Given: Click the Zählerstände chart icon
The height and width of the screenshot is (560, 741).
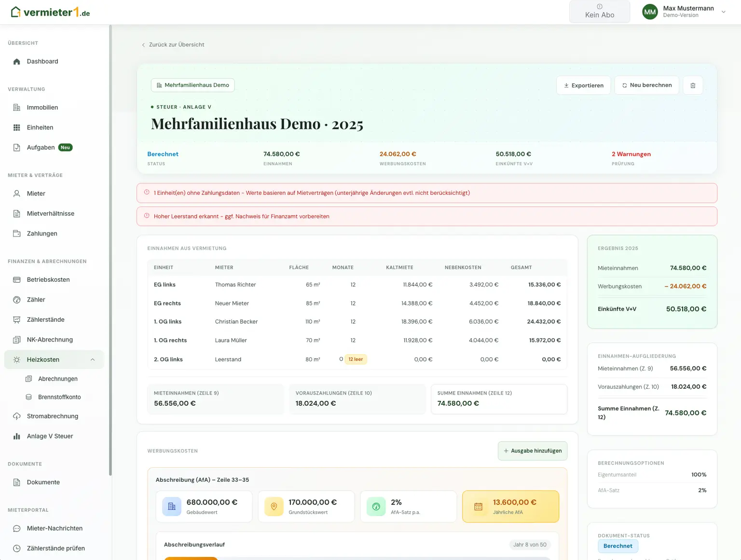Looking at the screenshot, I should (x=17, y=320).
